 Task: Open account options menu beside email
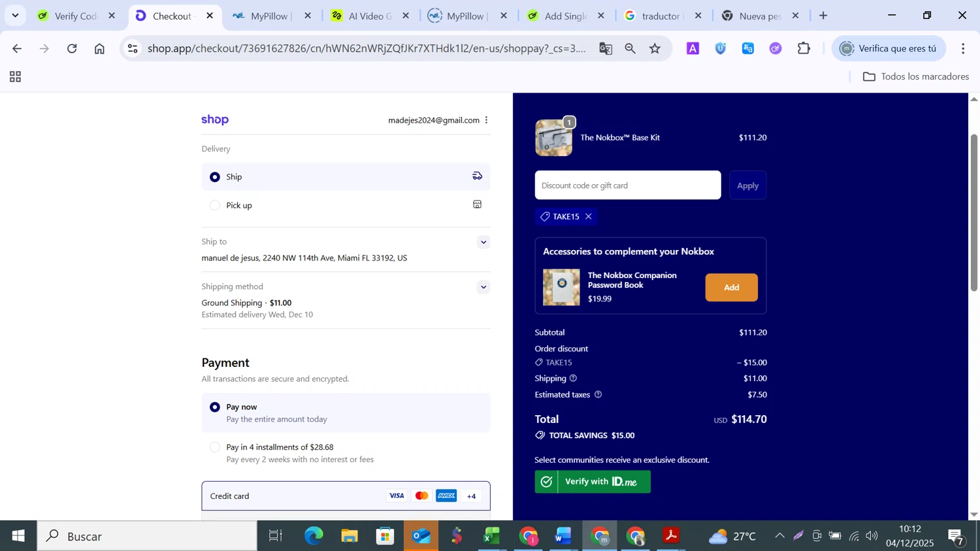tap(486, 120)
